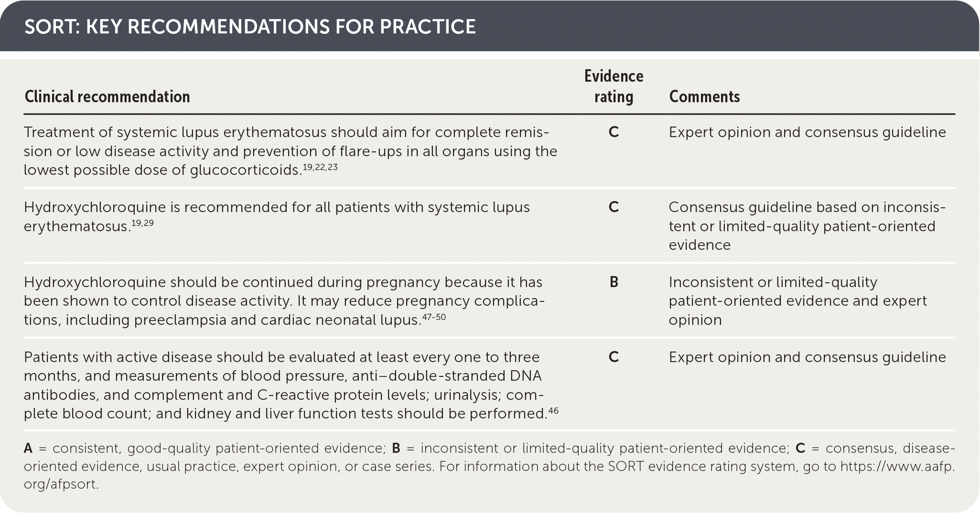Click the C rating in the hydroxychloroquine-for-all row

click(614, 207)
